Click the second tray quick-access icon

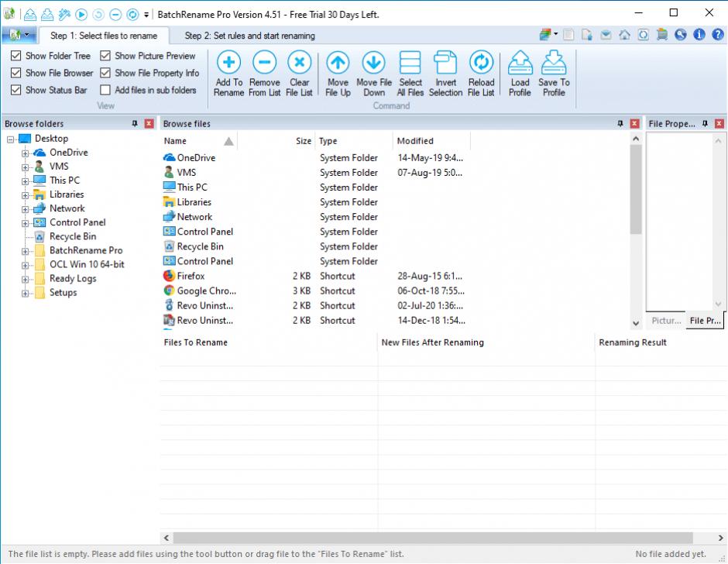pyautogui.click(x=47, y=15)
